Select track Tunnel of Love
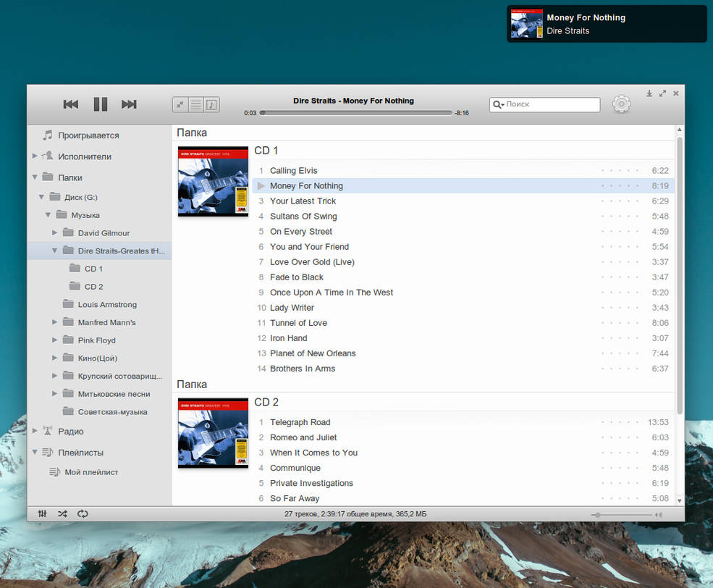The image size is (713, 588). point(298,323)
